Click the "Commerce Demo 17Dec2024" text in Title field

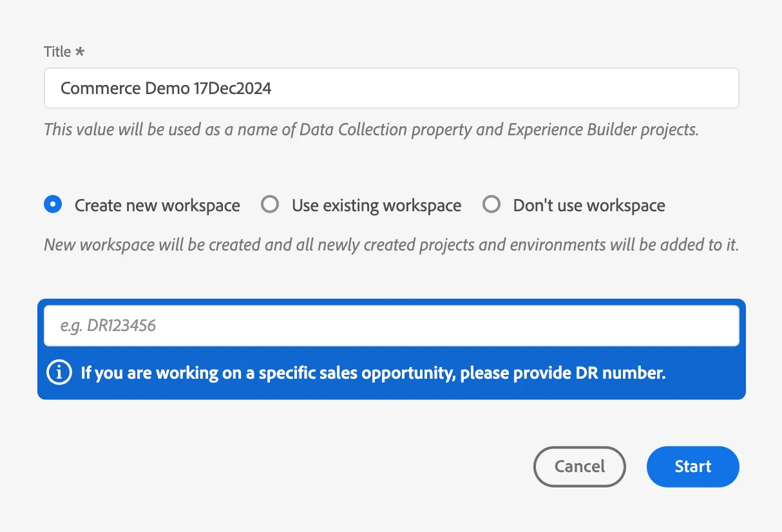166,88
